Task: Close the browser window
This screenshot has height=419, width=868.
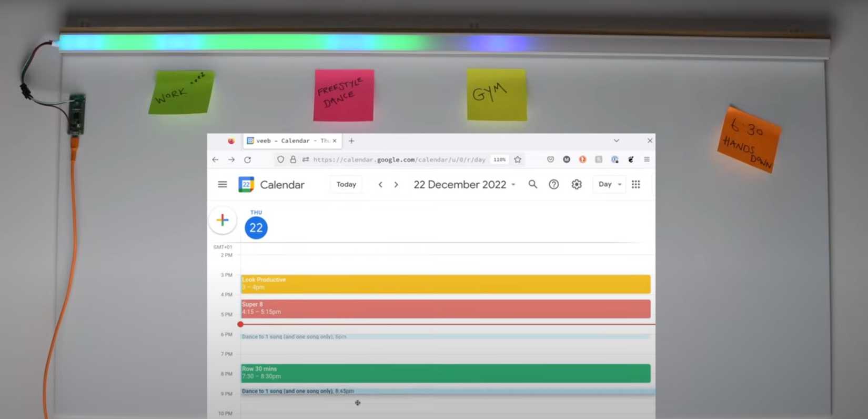Action: 650,141
